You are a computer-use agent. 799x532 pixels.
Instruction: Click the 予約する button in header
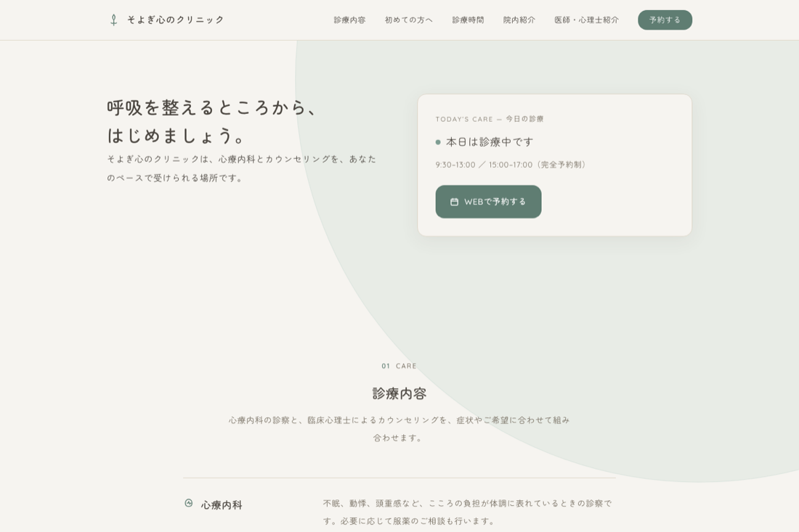click(665, 20)
